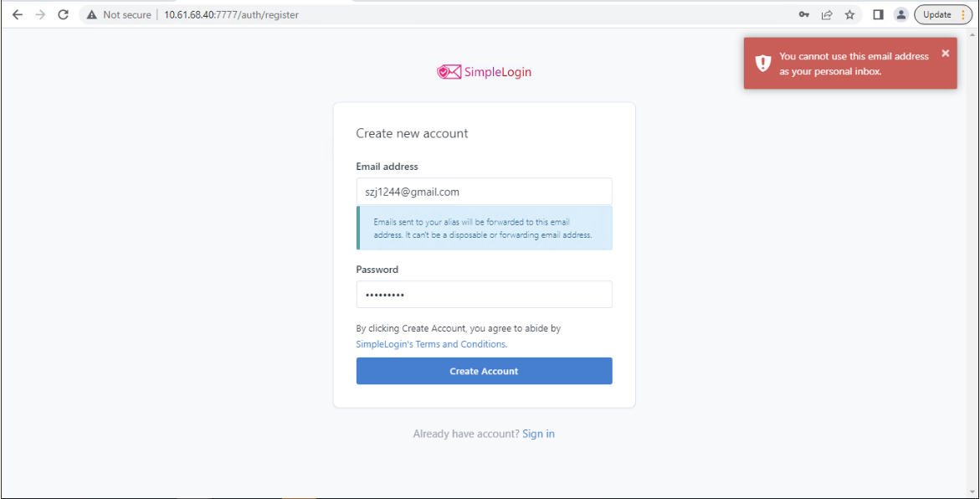This screenshot has width=980, height=499.
Task: Click the page reload icon
Action: (x=63, y=14)
